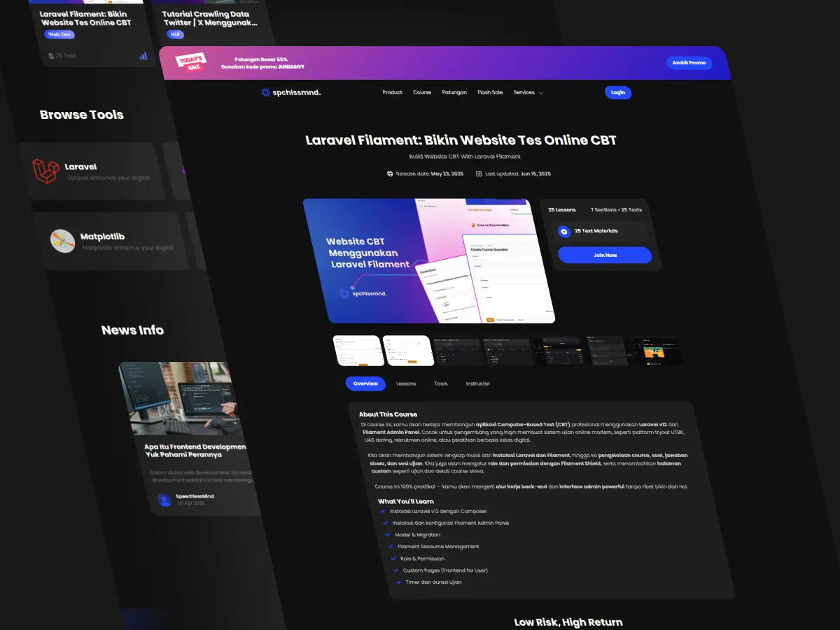This screenshot has height=630, width=840.
Task: Click the About This Course heading
Action: point(388,414)
